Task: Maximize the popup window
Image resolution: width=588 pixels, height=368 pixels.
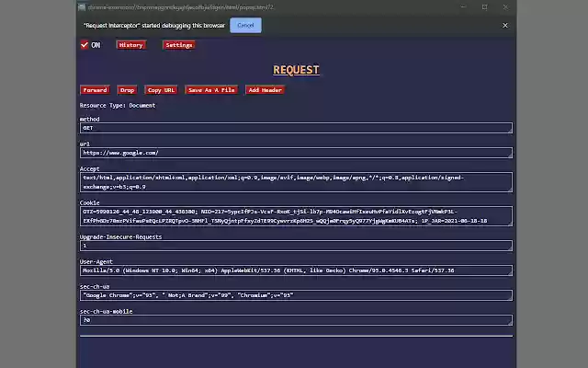Action: click(x=485, y=6)
